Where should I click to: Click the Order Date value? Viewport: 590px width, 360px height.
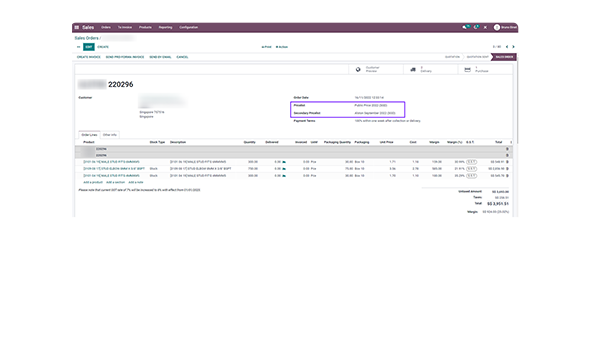pyautogui.click(x=369, y=98)
